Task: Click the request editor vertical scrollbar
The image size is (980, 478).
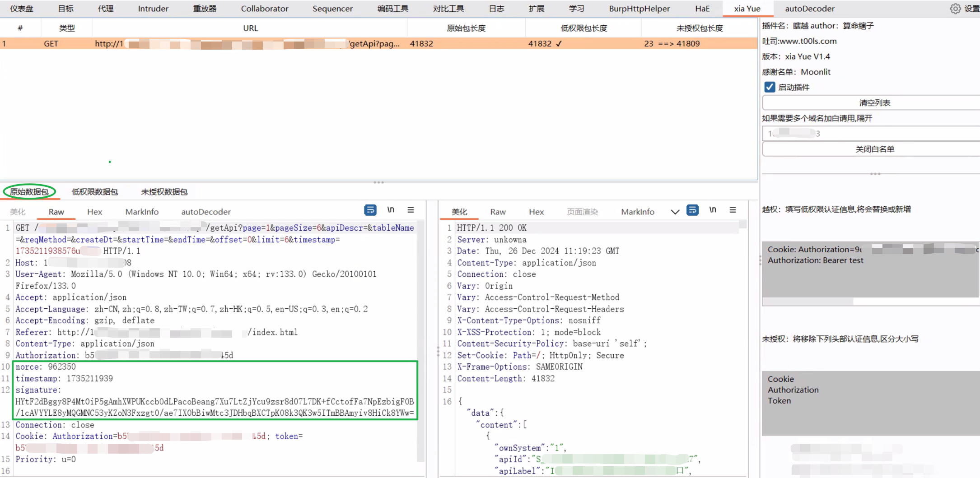Action: (x=420, y=341)
